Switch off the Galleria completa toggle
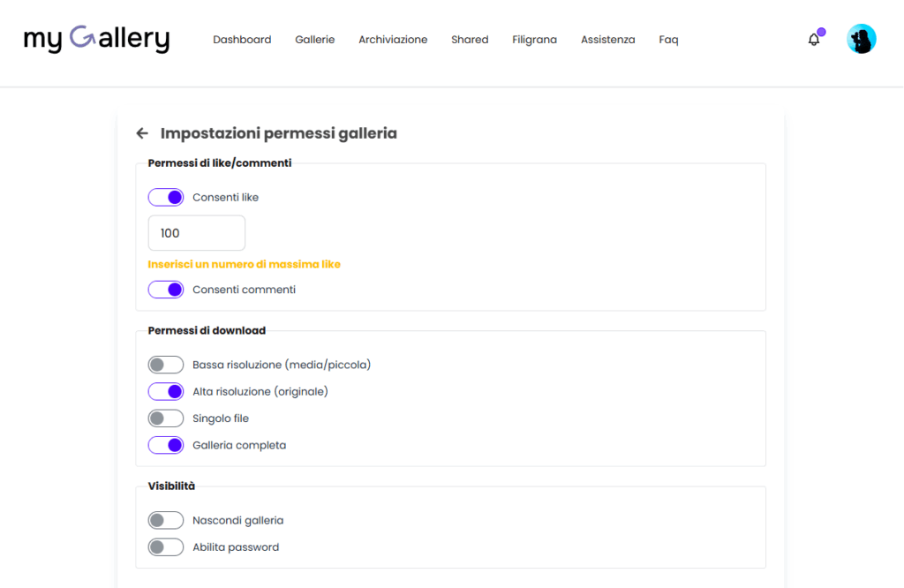This screenshot has height=588, width=904. click(x=166, y=445)
